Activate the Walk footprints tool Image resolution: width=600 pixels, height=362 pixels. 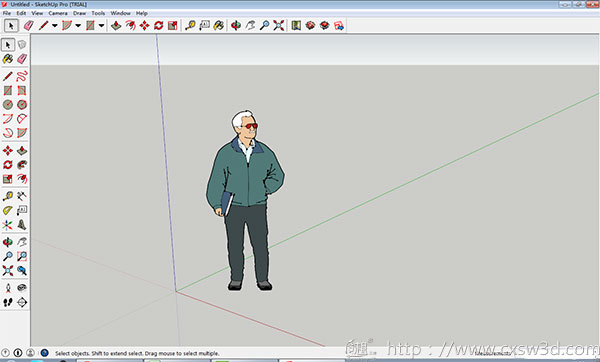coord(8,302)
